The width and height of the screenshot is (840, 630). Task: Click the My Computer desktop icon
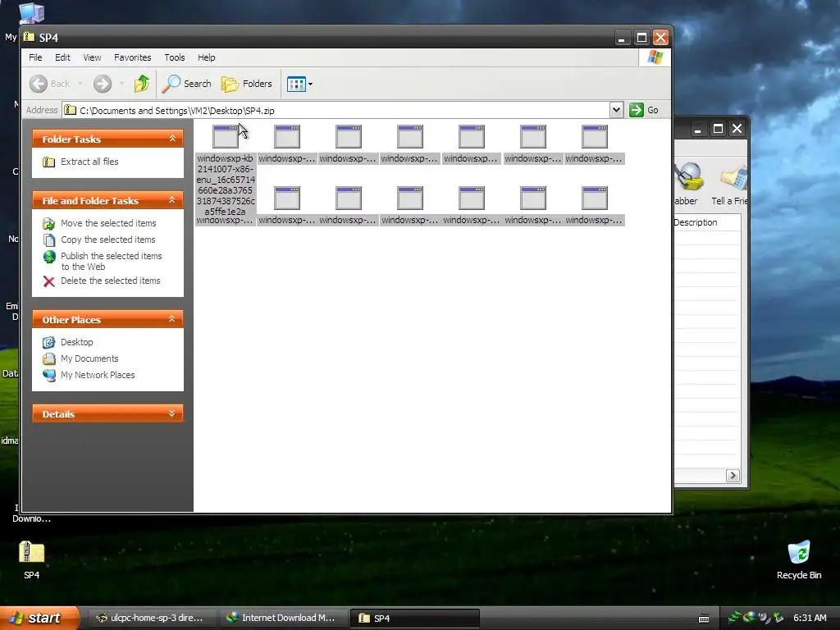pyautogui.click(x=31, y=13)
